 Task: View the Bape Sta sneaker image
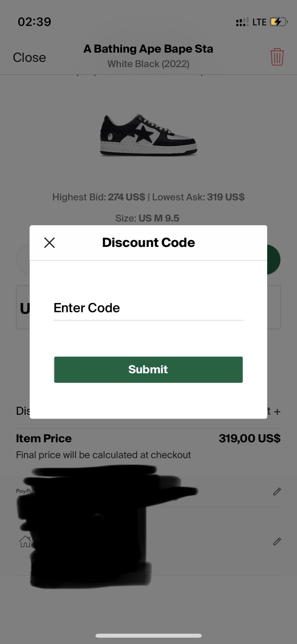coord(148,135)
